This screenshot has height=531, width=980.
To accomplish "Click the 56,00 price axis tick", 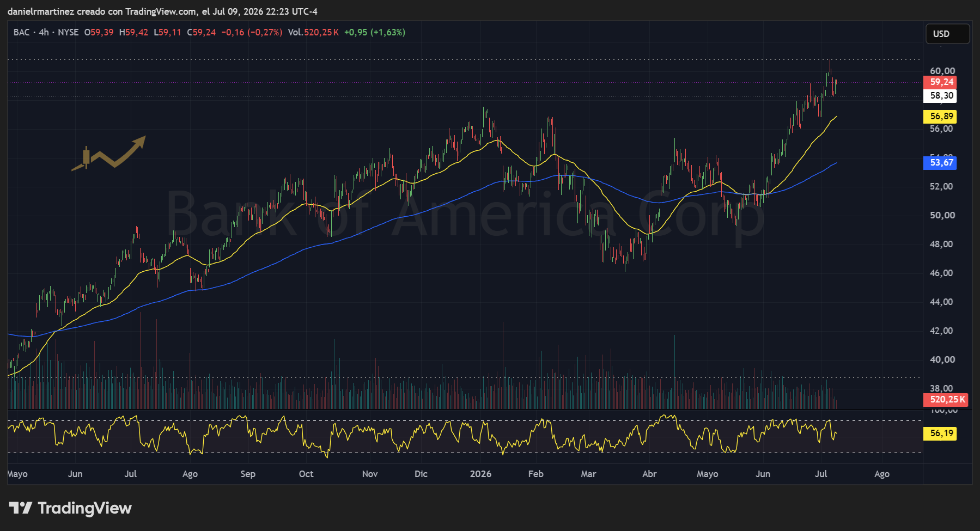I will pos(942,129).
